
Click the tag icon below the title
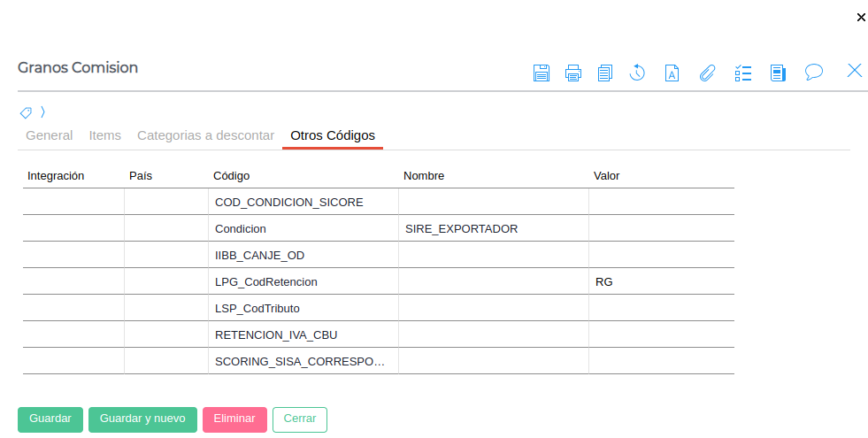(x=26, y=112)
